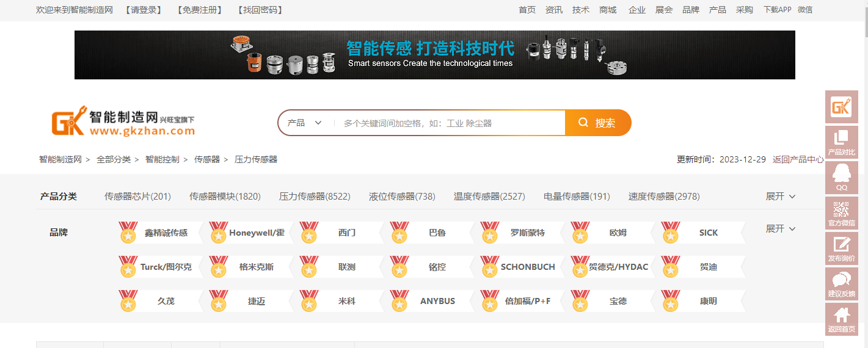Click the 返回首页 home icon

(841, 319)
